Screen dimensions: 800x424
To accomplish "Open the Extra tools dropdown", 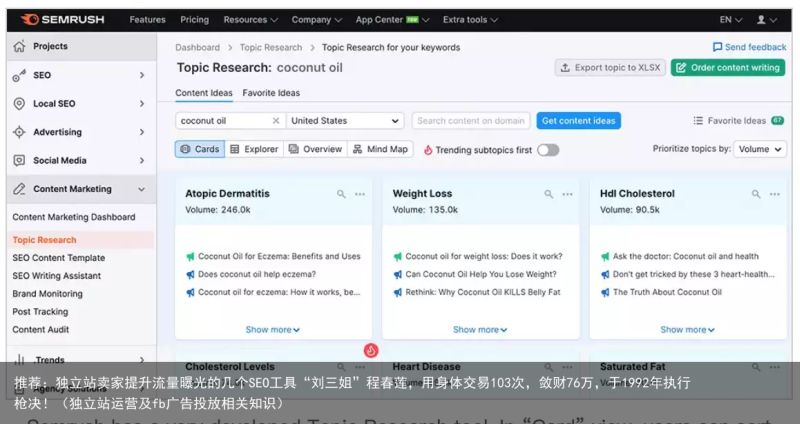I will point(470,20).
